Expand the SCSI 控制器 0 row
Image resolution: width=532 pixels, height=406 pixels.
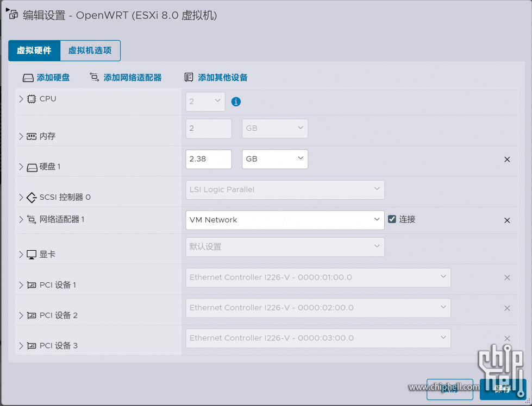click(21, 197)
